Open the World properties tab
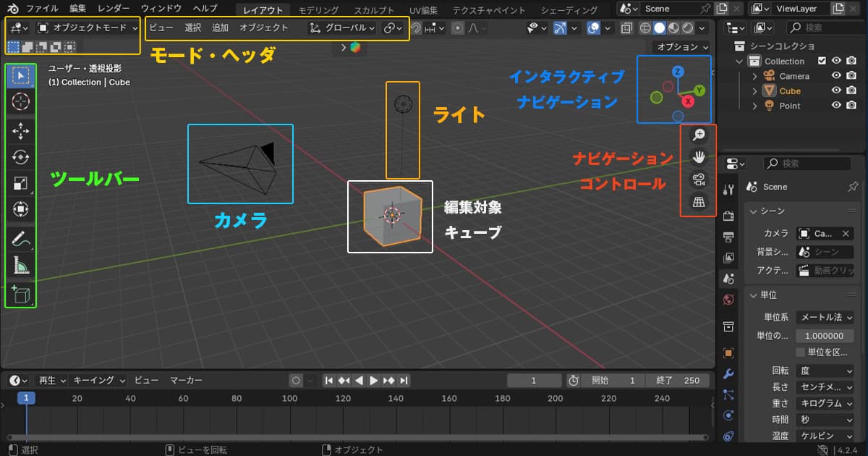This screenshot has height=456, width=868. point(728,299)
